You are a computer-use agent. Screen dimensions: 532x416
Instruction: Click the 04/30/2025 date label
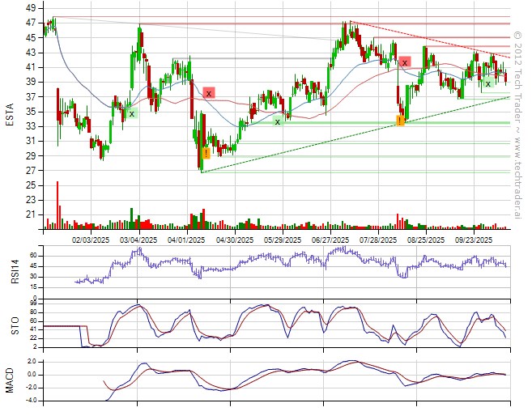coord(234,240)
